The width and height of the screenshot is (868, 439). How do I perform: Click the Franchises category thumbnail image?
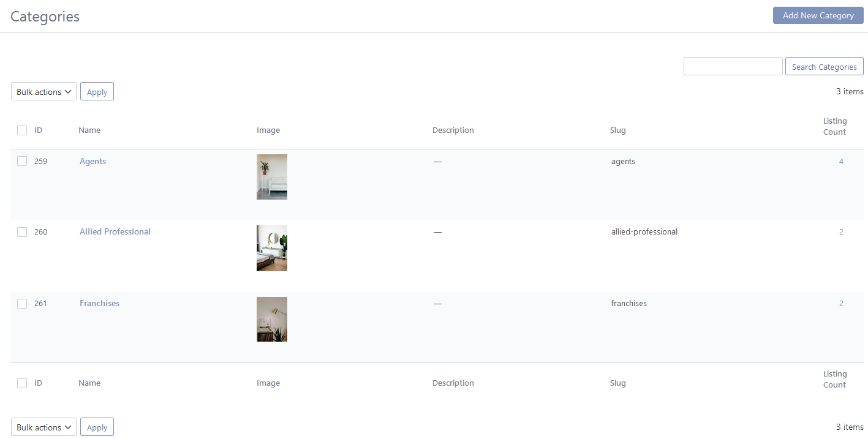click(272, 319)
